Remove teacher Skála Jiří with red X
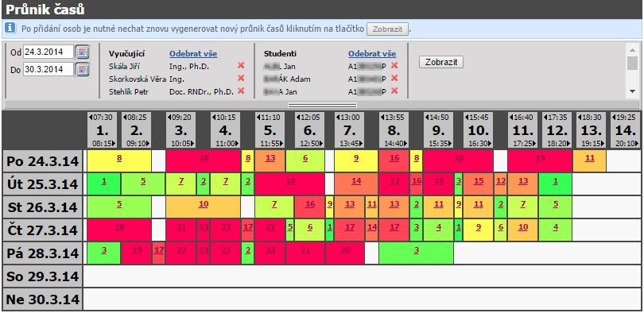The width and height of the screenshot is (644, 313). (x=241, y=66)
